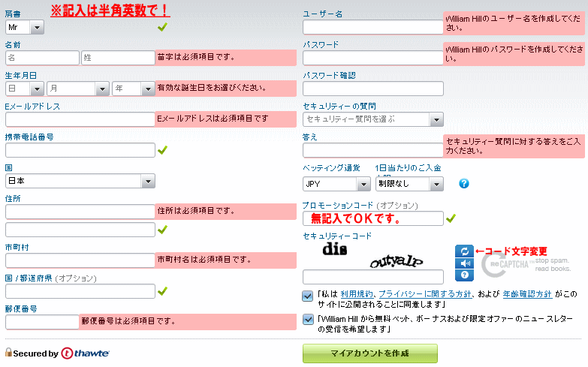
Task: Focus the security answer 答え field
Action: 373,150
